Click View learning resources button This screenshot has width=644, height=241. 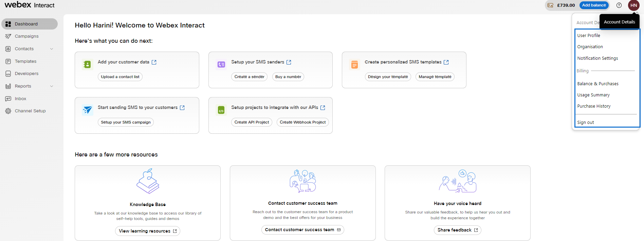[148, 231]
